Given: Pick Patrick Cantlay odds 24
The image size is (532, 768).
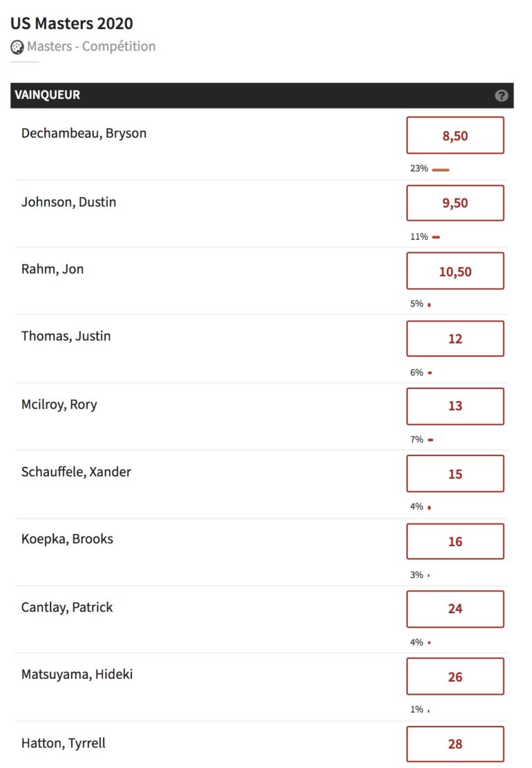Looking at the screenshot, I should tap(455, 609).
